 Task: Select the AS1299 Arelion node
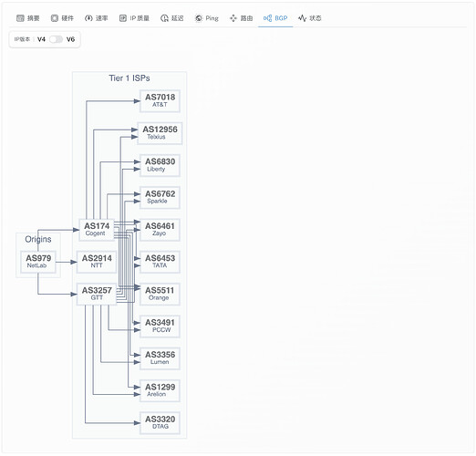pyautogui.click(x=160, y=391)
